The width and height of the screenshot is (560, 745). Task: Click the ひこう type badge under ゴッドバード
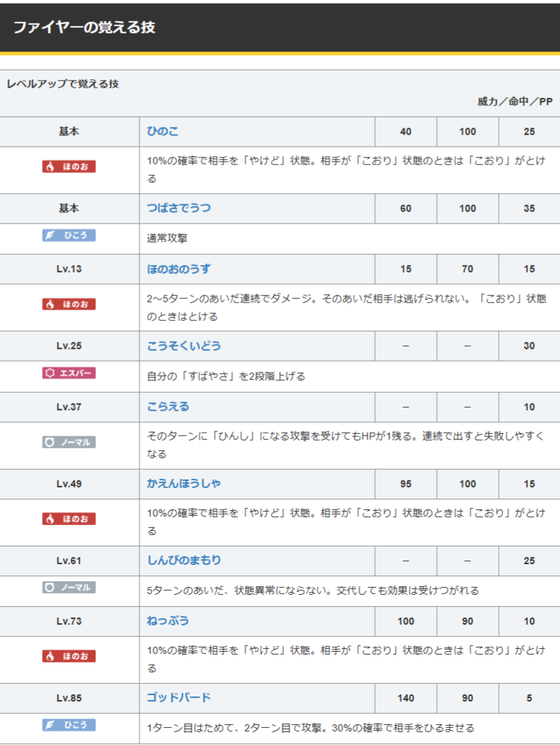point(68,725)
